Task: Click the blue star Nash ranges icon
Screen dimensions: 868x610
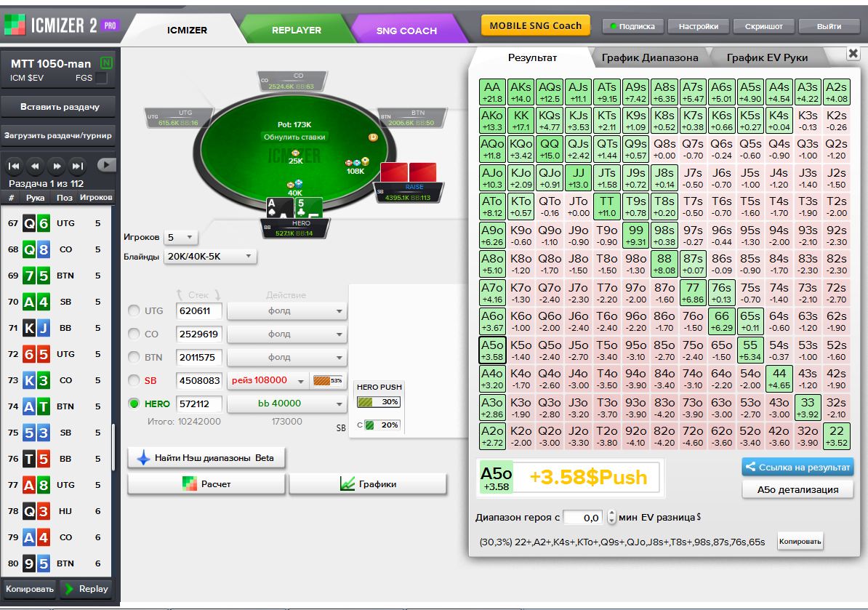Action: (143, 458)
